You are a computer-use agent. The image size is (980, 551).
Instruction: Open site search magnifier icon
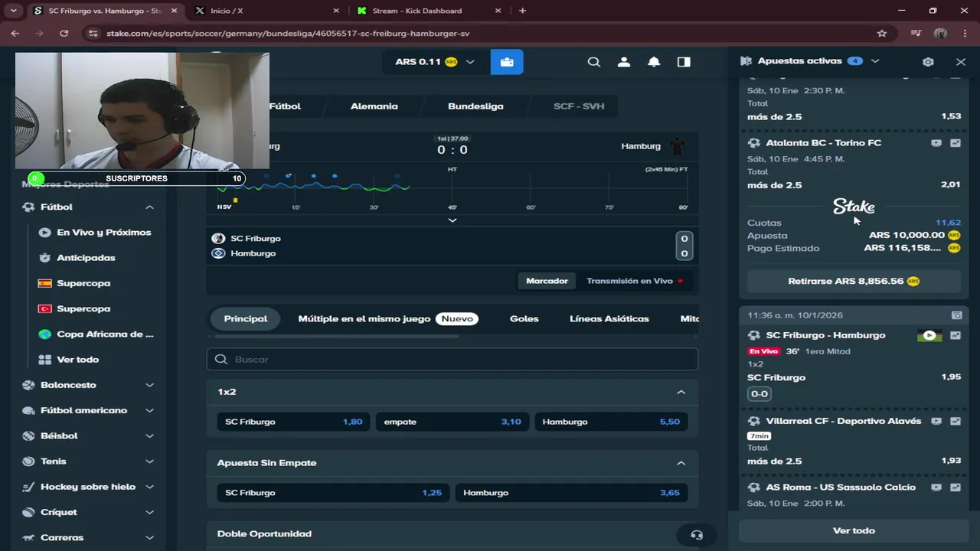pos(594,62)
